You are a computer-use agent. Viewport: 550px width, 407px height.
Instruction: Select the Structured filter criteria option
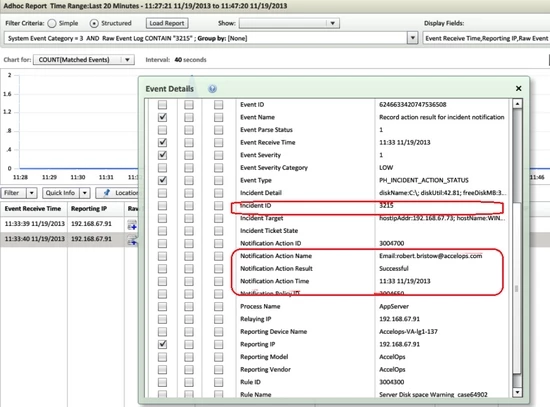[x=94, y=24]
